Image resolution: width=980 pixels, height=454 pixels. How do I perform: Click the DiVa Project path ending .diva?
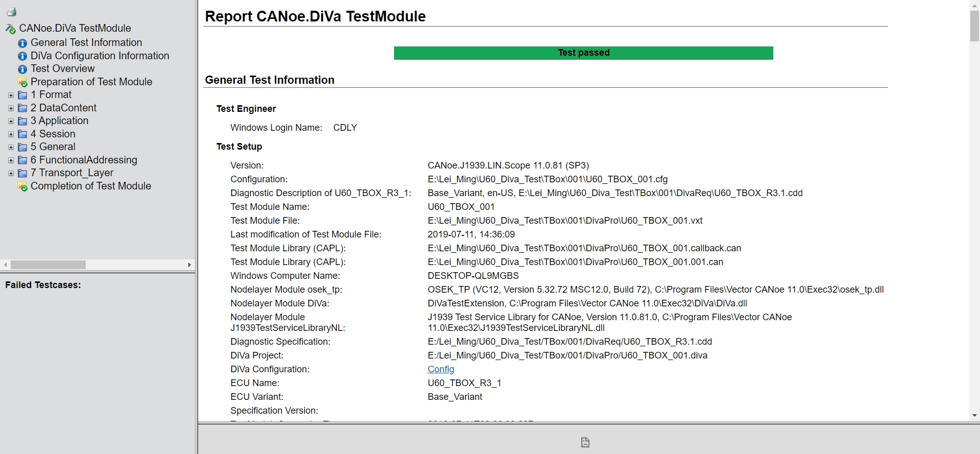(x=568, y=355)
